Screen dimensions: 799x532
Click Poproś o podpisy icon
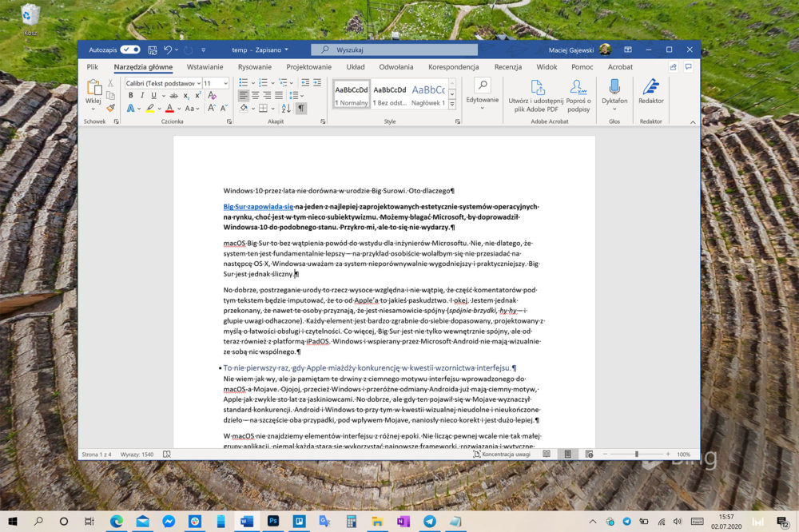(578, 96)
